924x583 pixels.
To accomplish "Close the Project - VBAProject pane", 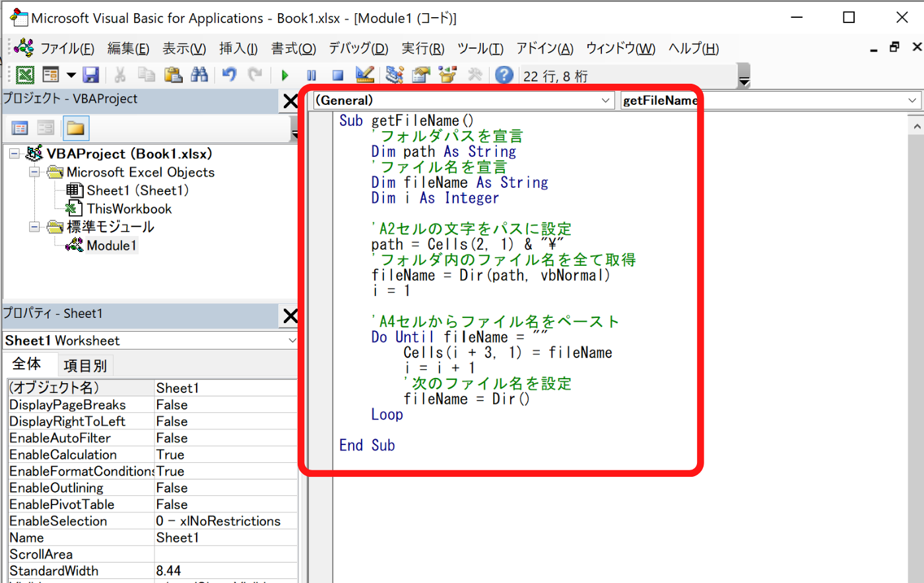I will click(x=290, y=101).
